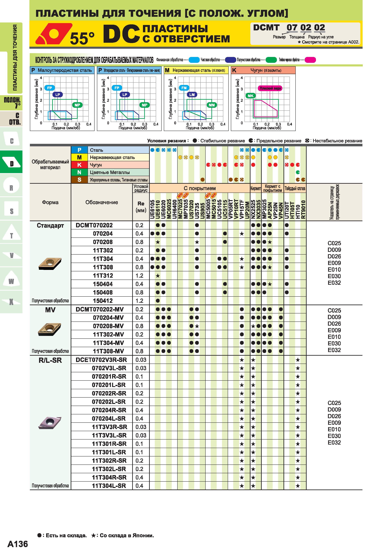Select the LM chipbreaker label in stainless chart

click(x=192, y=94)
